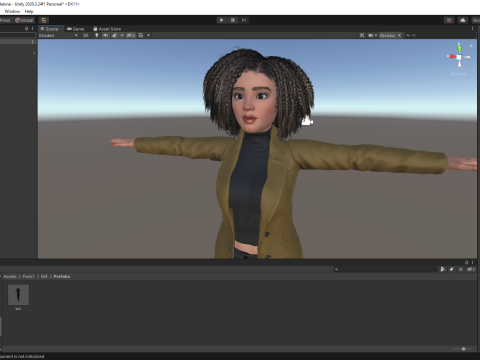Open the Gizmos dropdown
480x360 pixels.
pos(390,35)
